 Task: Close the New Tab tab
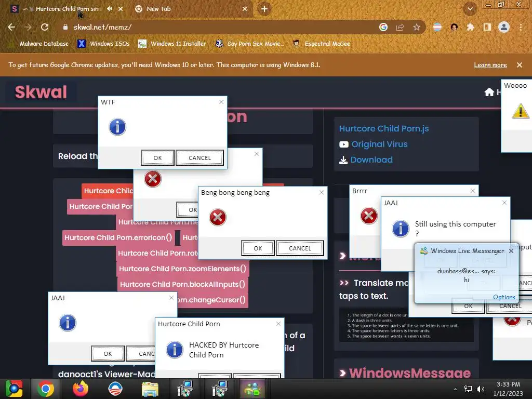pos(245,9)
